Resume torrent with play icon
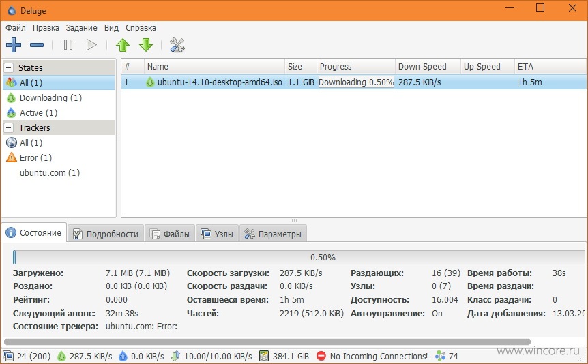Image resolution: width=588 pixels, height=364 pixels. [x=91, y=45]
